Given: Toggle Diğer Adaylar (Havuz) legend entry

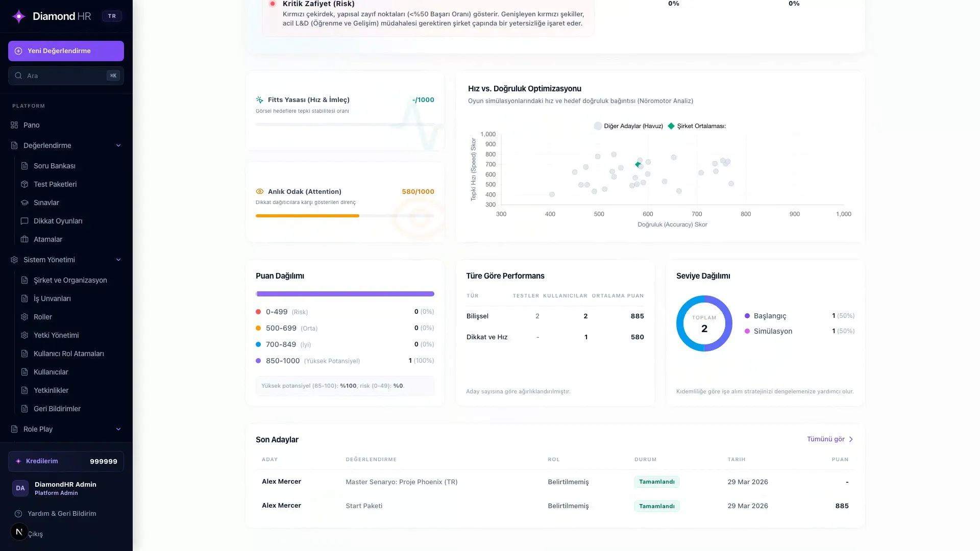Looking at the screenshot, I should coord(628,126).
